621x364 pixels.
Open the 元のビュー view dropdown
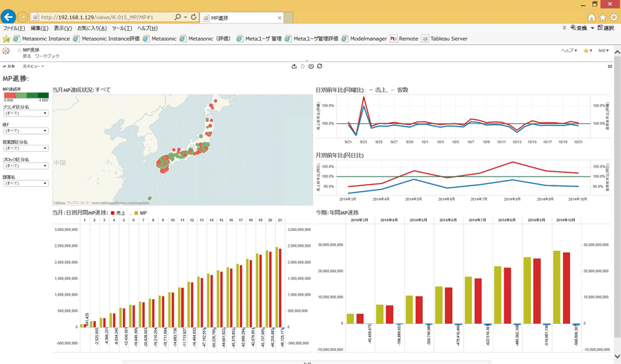point(33,67)
